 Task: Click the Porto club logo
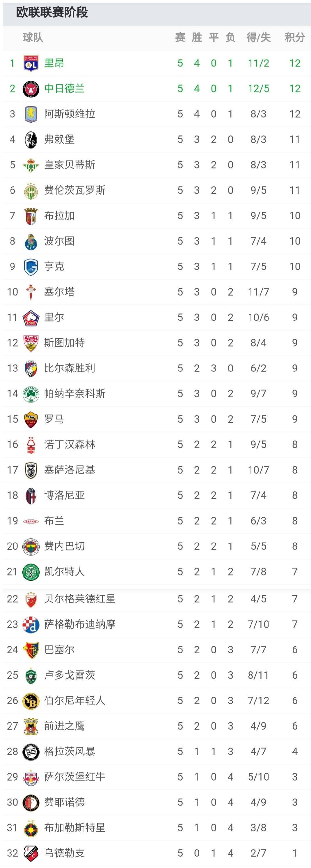tap(31, 241)
